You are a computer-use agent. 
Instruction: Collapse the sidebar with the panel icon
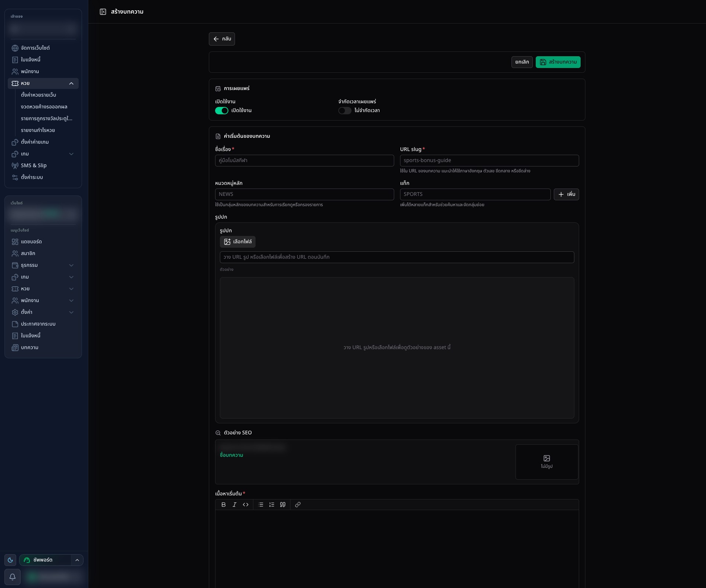tap(103, 12)
